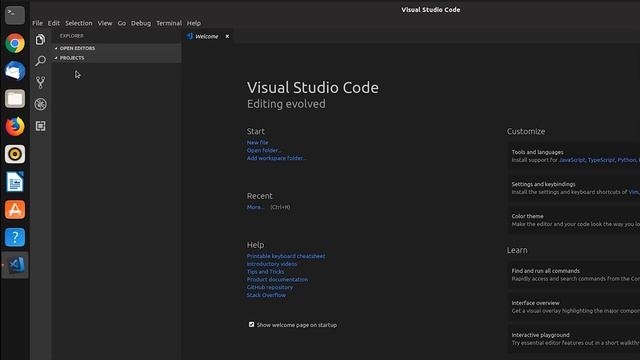Screen dimensions: 640x360
Task: Uncheck Show welcome page on startup
Action: point(251,324)
